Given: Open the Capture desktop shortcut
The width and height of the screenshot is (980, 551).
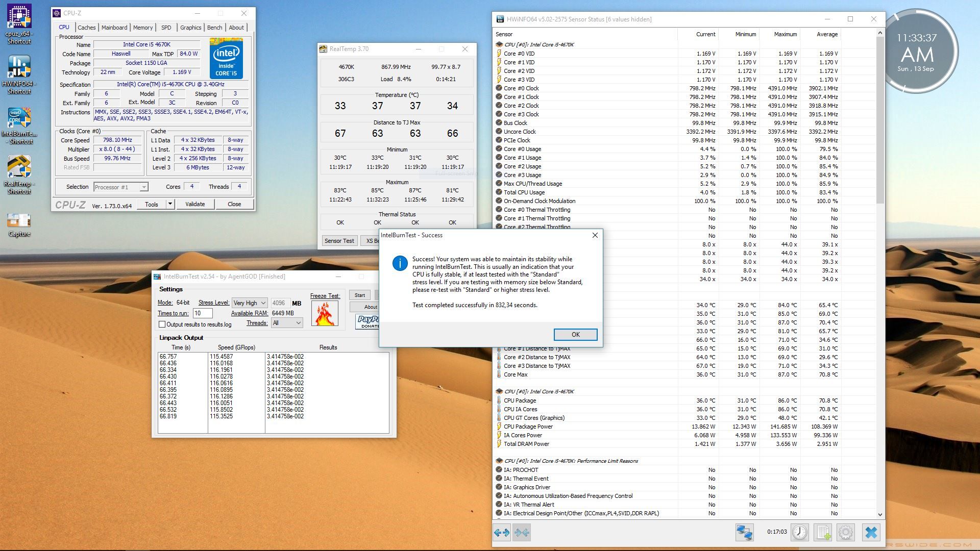Looking at the screenshot, I should point(19,225).
